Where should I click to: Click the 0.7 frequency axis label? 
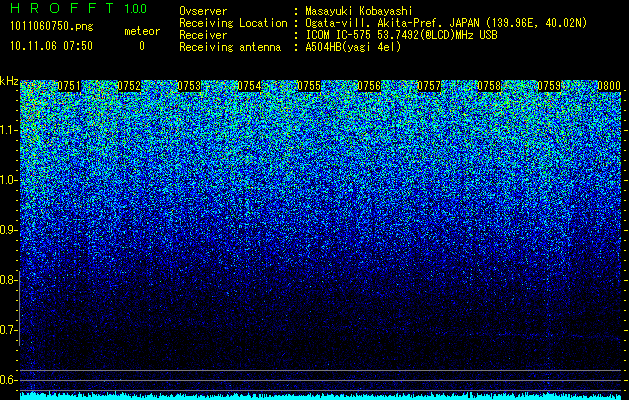(x=9, y=330)
